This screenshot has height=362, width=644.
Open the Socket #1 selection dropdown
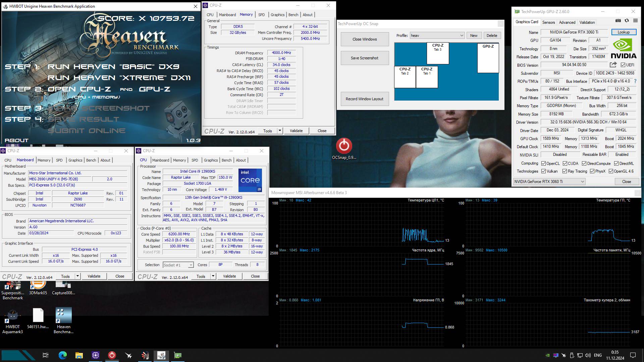[178, 265]
